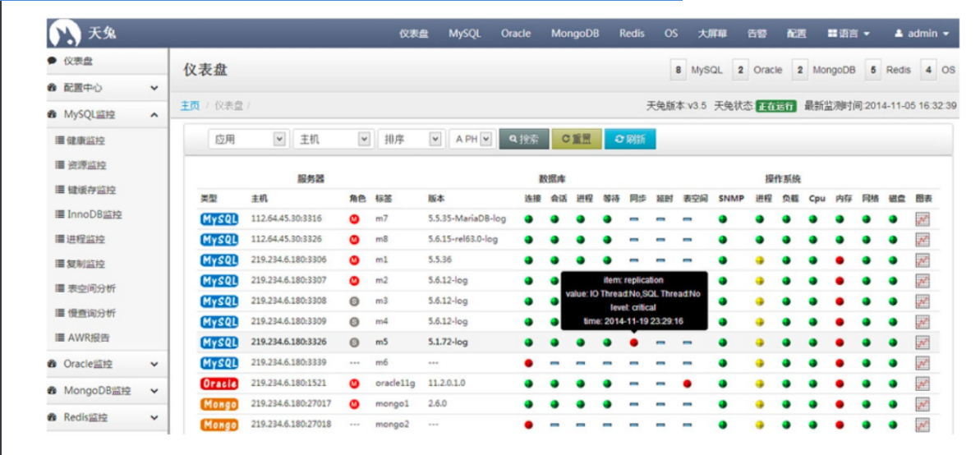Viewport: 980px width, 455px height.
Task: Click Oracle type badge in table
Action: point(219,384)
